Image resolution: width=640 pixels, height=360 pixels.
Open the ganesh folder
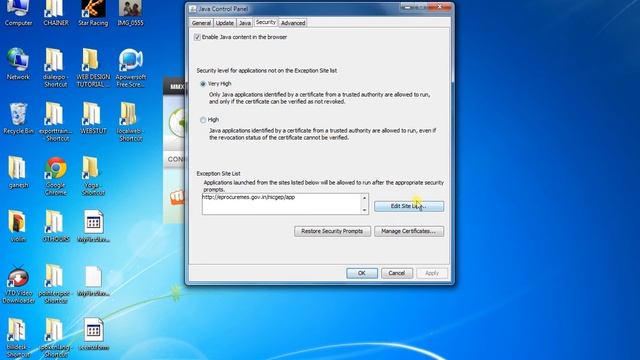18,172
